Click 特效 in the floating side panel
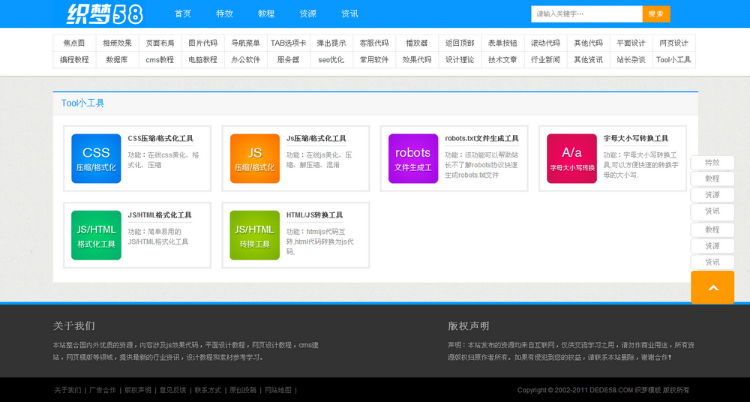 click(712, 163)
